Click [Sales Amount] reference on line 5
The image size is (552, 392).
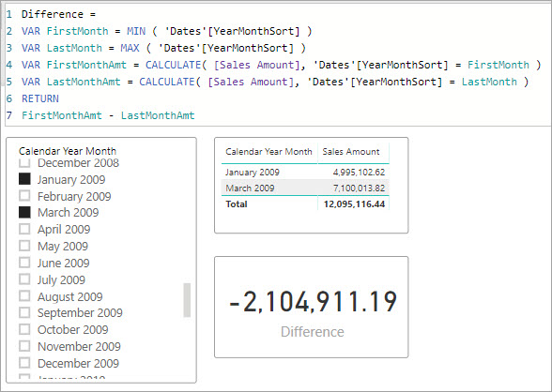[x=251, y=82]
